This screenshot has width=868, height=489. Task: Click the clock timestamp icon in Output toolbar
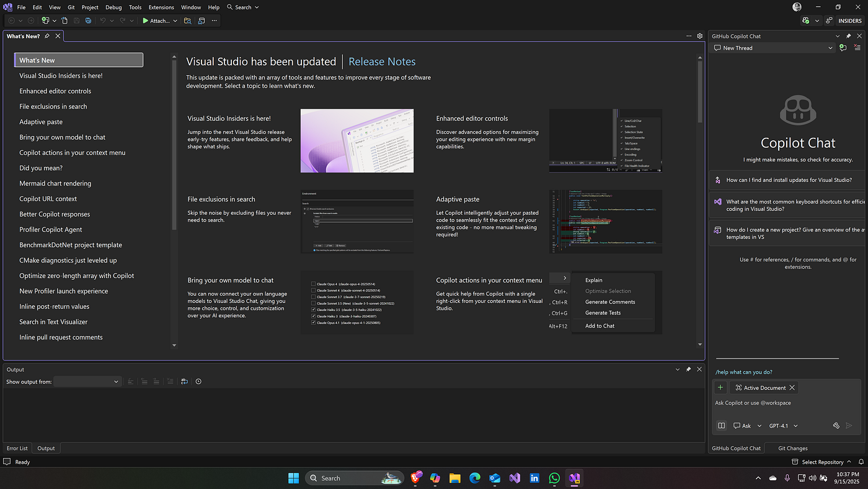[198, 382]
